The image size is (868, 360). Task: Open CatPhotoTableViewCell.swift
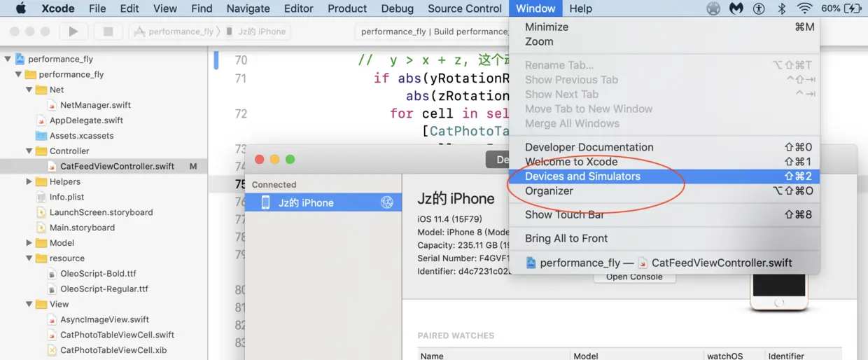click(x=117, y=335)
